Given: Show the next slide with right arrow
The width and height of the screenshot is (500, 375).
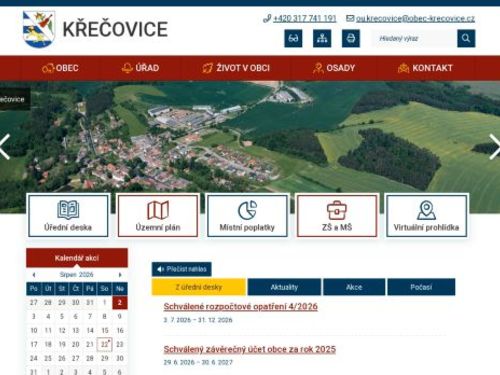Looking at the screenshot, I should tap(495, 147).
